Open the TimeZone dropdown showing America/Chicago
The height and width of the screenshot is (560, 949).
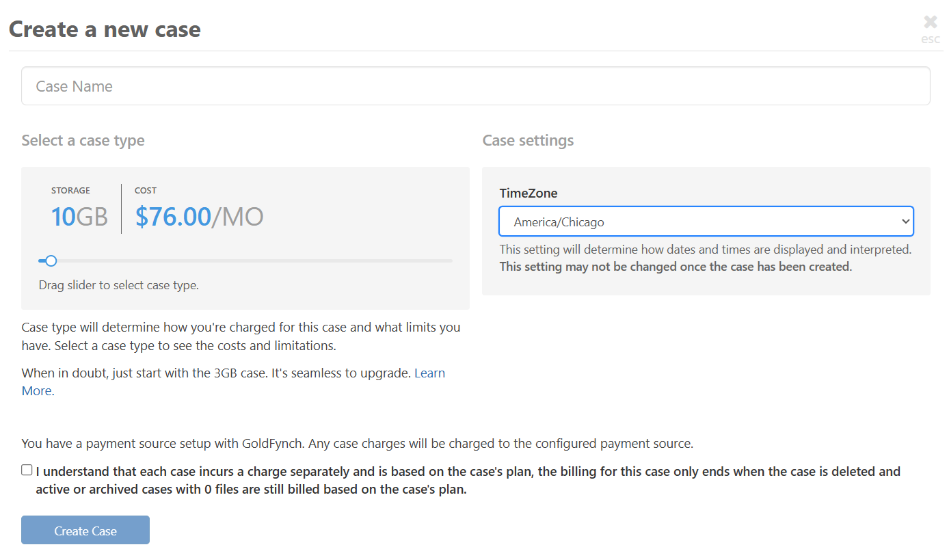706,222
